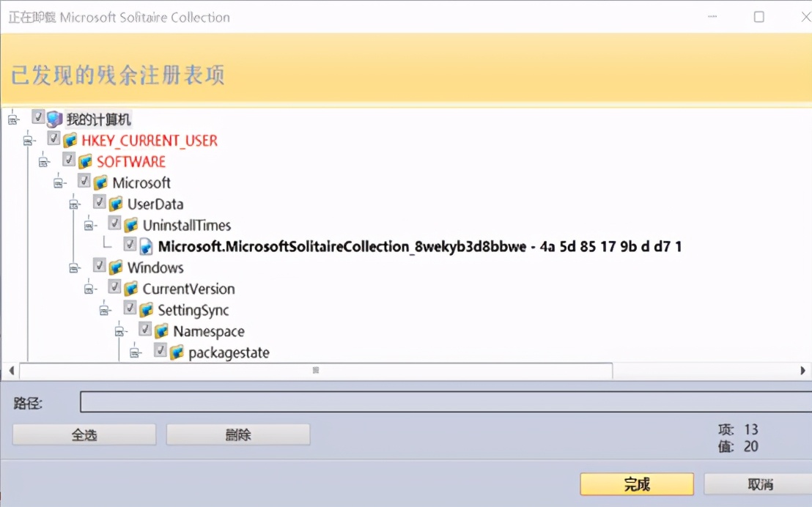Click the 完成 (Finish) button
The height and width of the screenshot is (507, 812).
637,484
